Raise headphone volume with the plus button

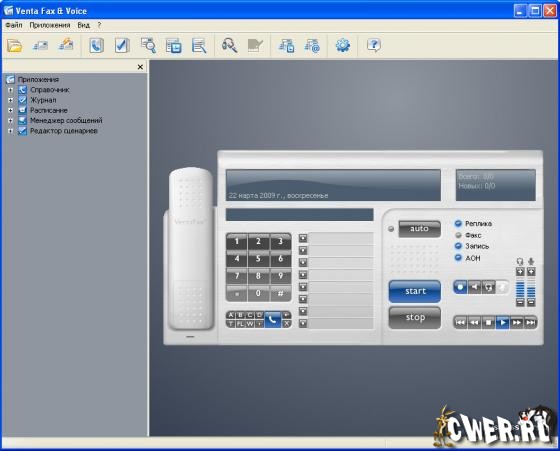pos(520,272)
